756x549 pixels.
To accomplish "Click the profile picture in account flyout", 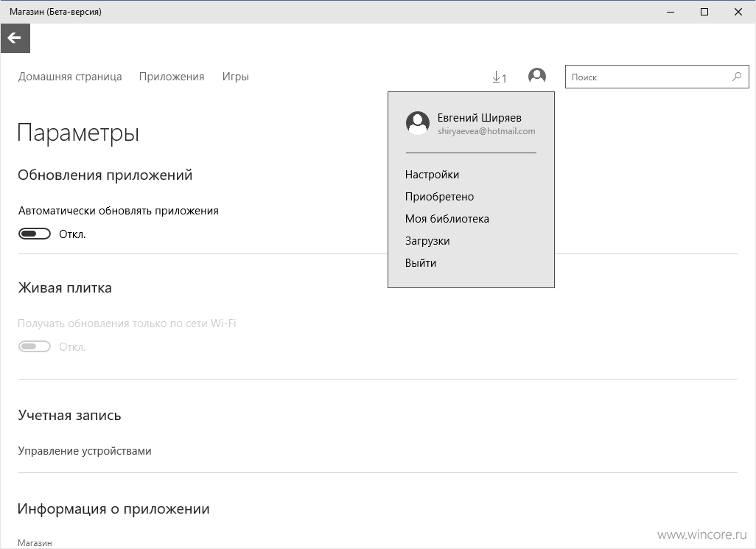I will (x=418, y=123).
